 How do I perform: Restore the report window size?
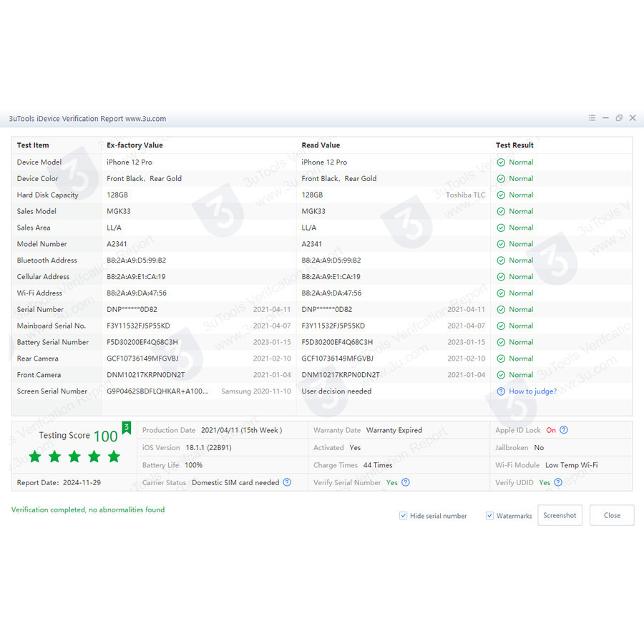(619, 118)
